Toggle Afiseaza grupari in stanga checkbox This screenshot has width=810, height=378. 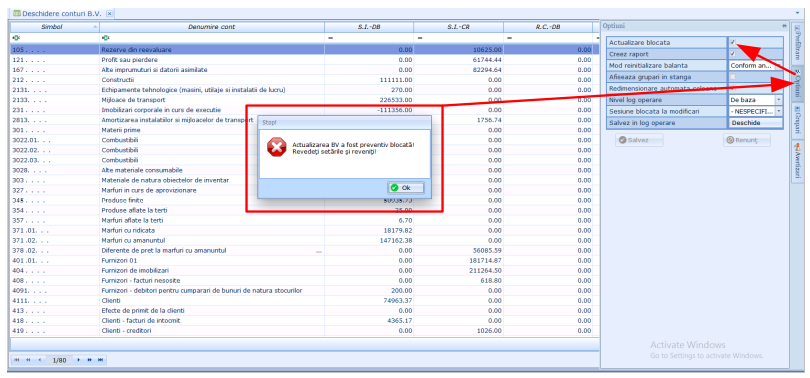[x=733, y=77]
